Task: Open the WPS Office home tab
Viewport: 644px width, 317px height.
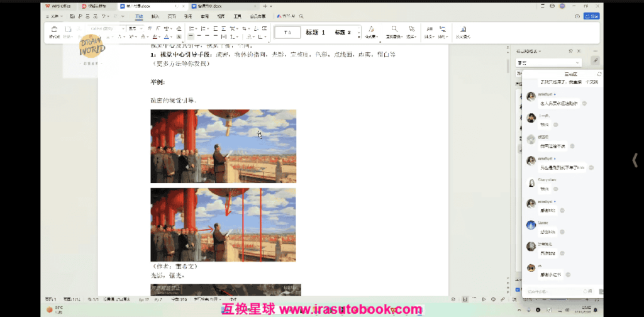Action: (x=58, y=6)
